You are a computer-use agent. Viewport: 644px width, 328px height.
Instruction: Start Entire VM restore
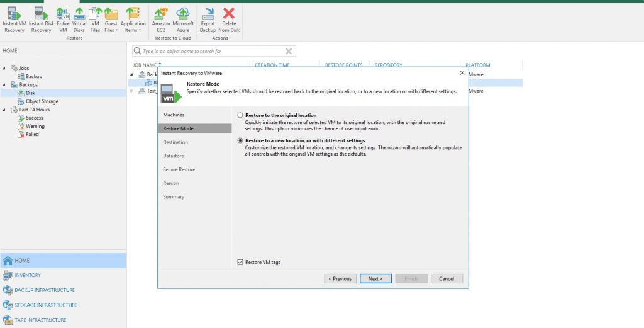pos(63,20)
